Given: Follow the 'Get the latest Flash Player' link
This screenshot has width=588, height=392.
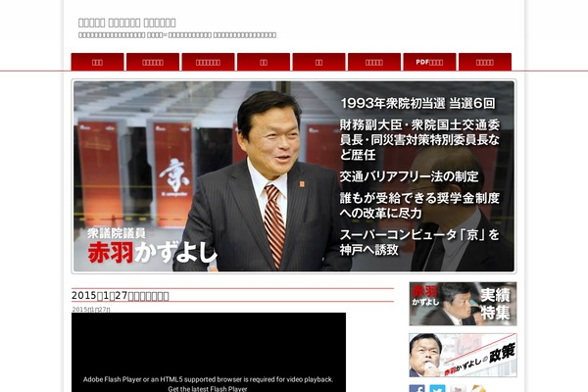Looking at the screenshot, I should point(208,389).
